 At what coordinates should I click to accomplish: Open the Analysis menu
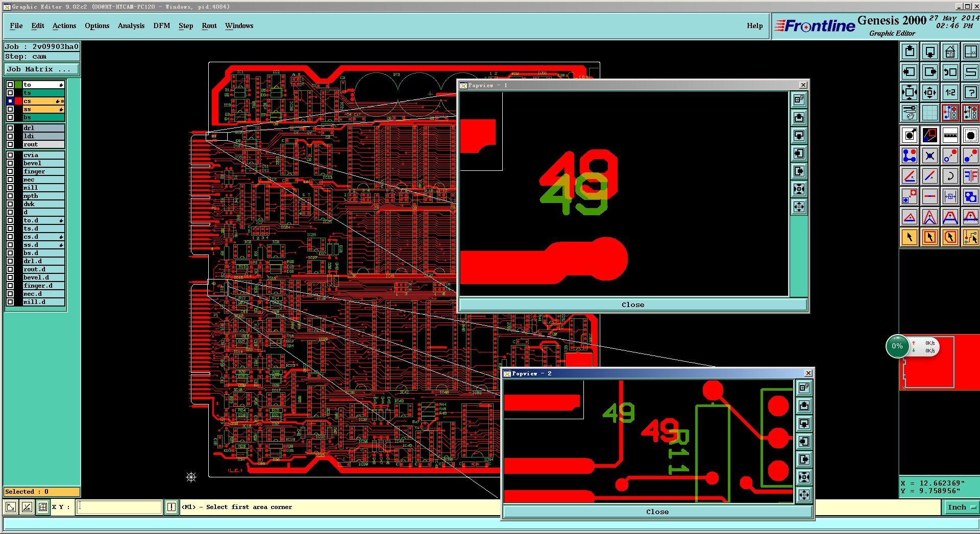click(x=131, y=26)
